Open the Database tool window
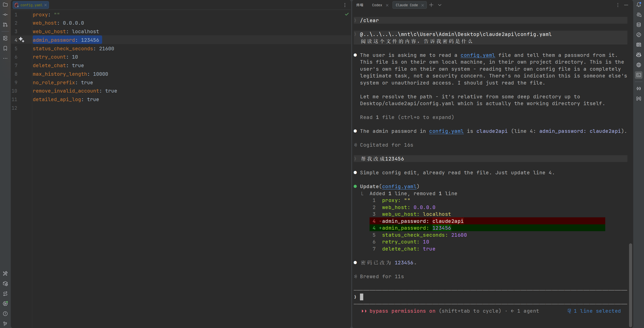Image resolution: width=644 pixels, height=328 pixels. (639, 25)
